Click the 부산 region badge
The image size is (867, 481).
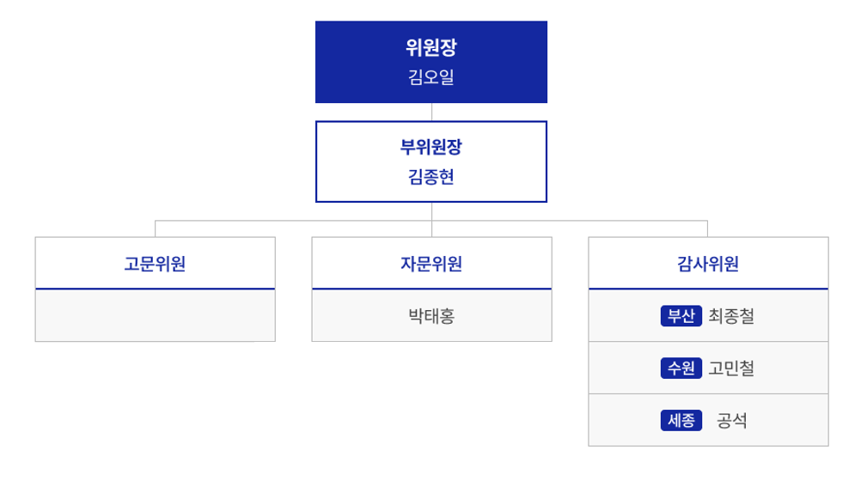681,316
